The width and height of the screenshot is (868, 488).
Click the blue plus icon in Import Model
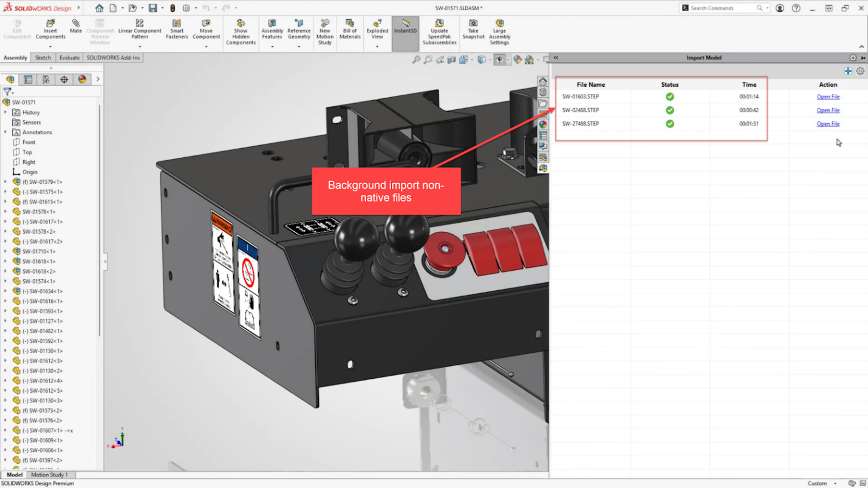pyautogui.click(x=848, y=71)
